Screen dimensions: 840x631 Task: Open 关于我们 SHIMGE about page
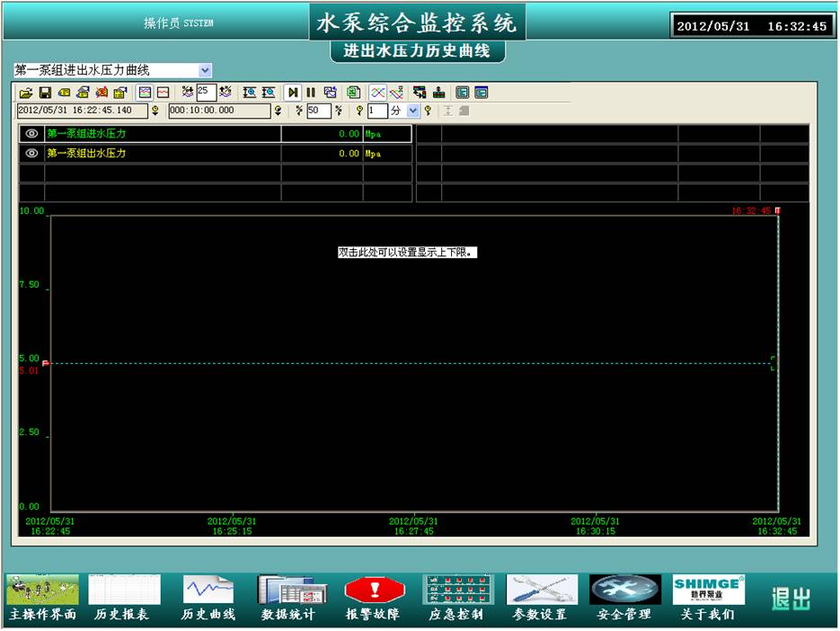pyautogui.click(x=708, y=599)
